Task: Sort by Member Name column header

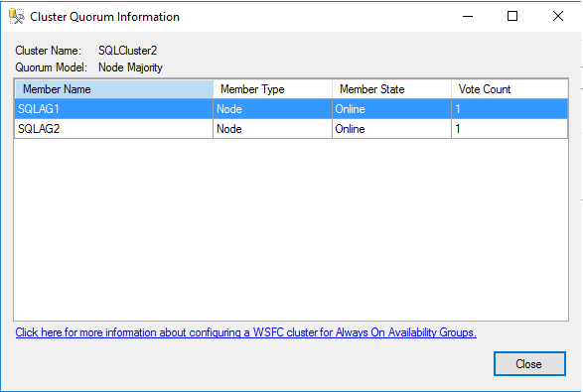Action: pos(114,89)
